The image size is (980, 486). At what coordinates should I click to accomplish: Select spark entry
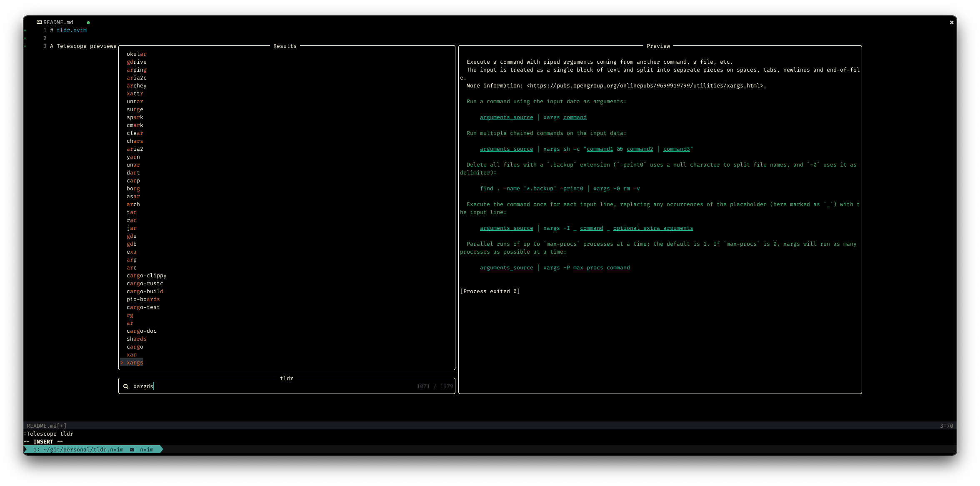(x=135, y=117)
